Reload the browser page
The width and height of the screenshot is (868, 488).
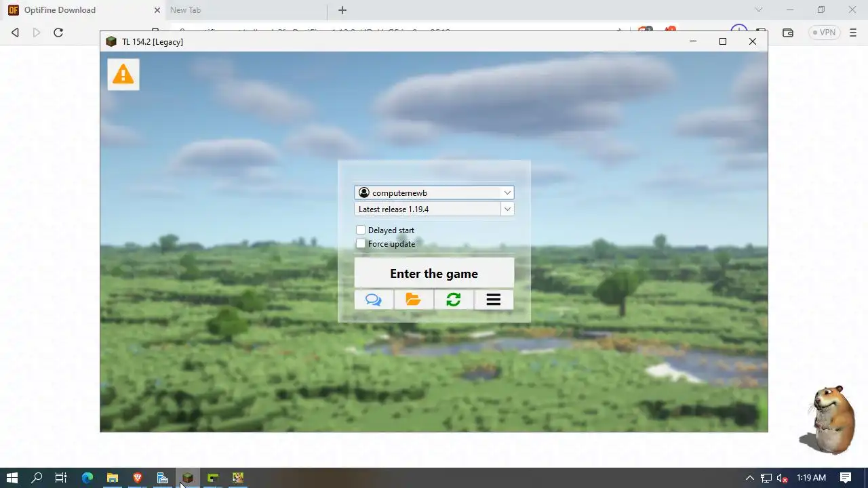[x=58, y=33]
